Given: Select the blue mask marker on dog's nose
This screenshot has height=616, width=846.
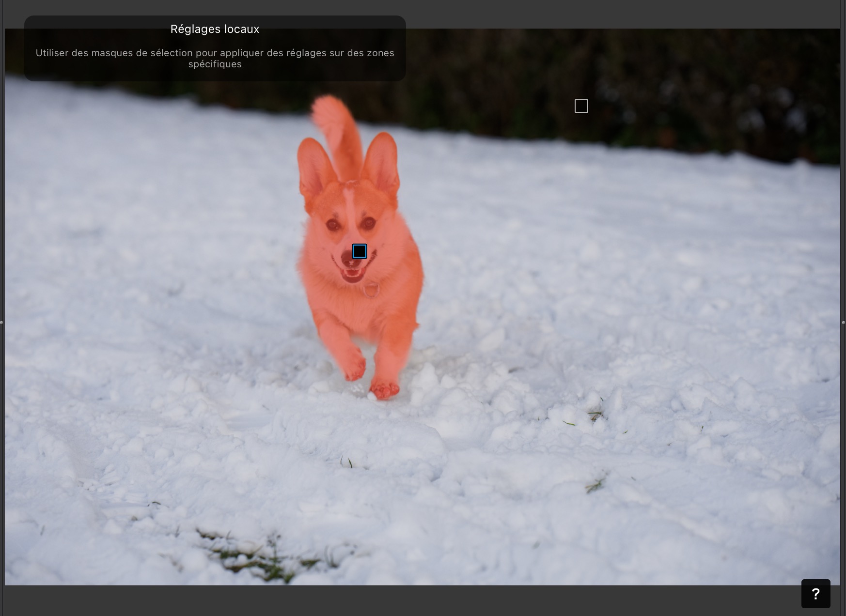Looking at the screenshot, I should pyautogui.click(x=359, y=251).
